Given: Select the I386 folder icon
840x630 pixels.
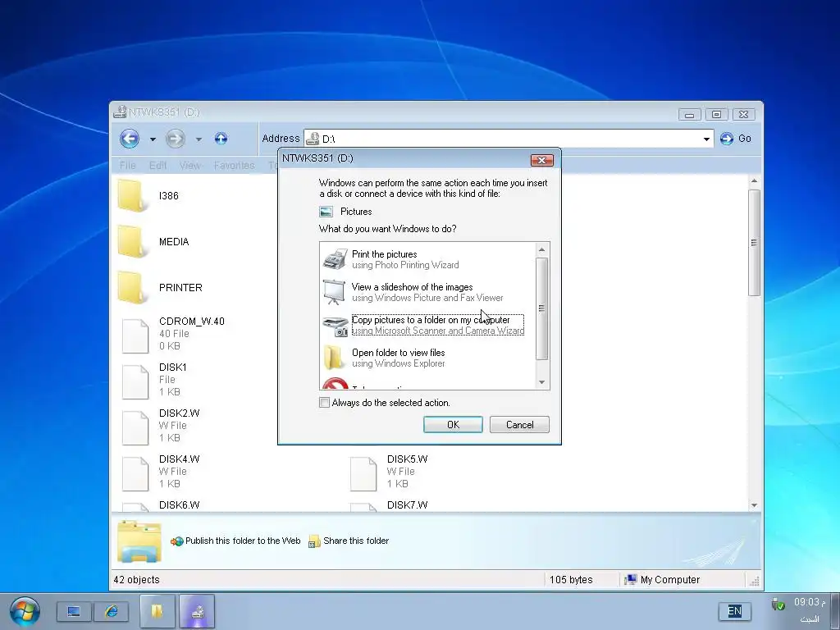Looking at the screenshot, I should (132, 196).
